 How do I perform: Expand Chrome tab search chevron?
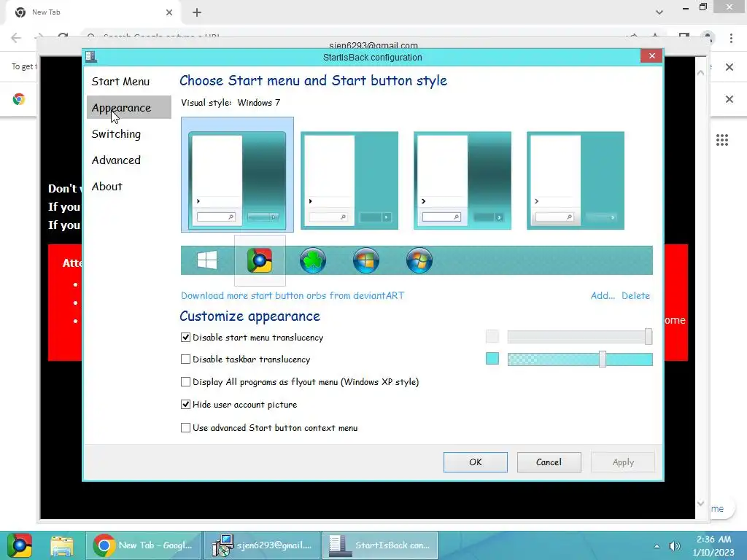(x=659, y=12)
